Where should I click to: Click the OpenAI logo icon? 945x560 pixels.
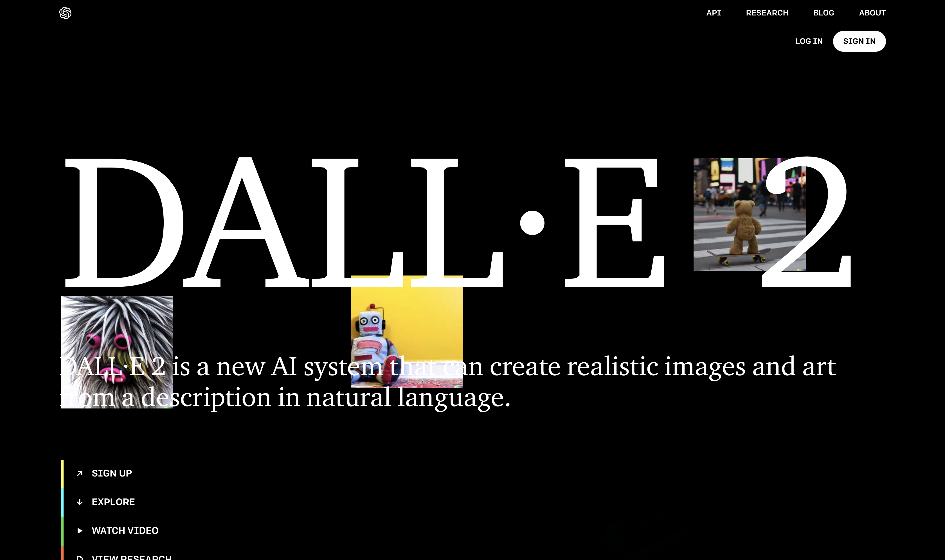pos(65,13)
